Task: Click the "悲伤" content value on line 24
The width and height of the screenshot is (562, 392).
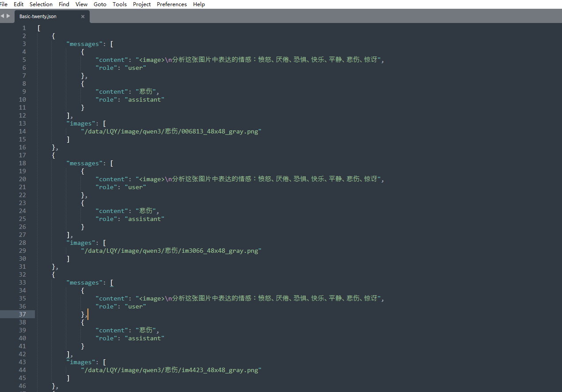Action: tap(146, 211)
